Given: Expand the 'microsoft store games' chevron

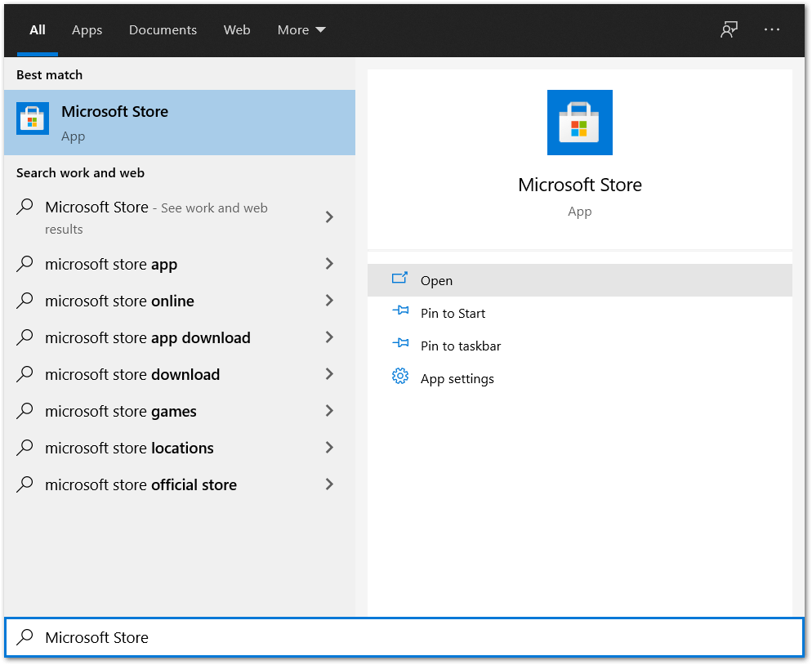Looking at the screenshot, I should coord(329,411).
